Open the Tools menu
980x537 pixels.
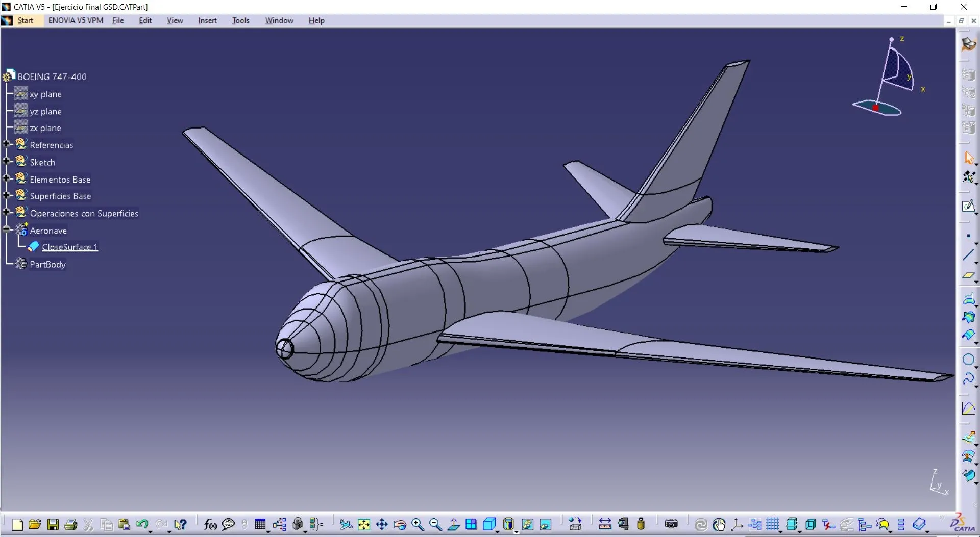click(x=240, y=20)
